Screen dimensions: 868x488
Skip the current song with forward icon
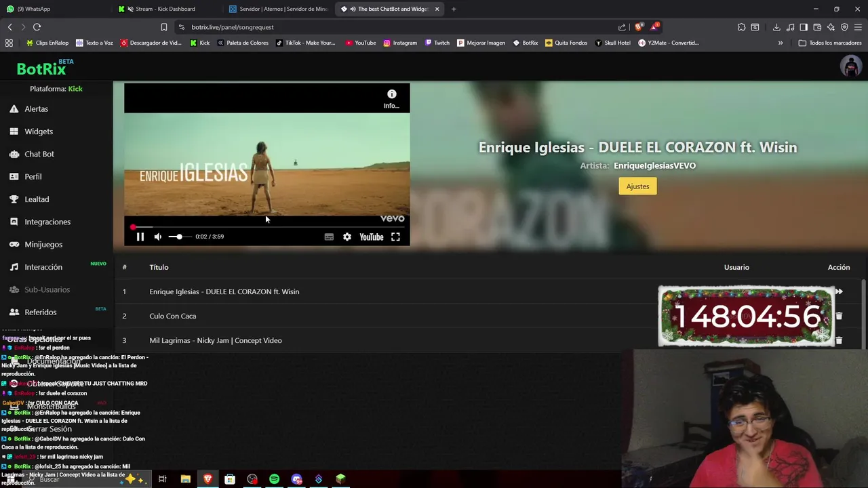(x=839, y=291)
